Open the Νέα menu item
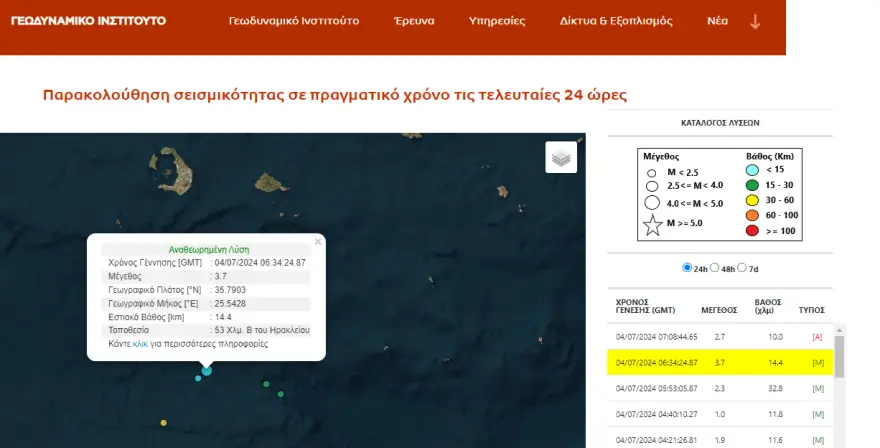Viewport: 880px width, 448px height. (x=717, y=21)
